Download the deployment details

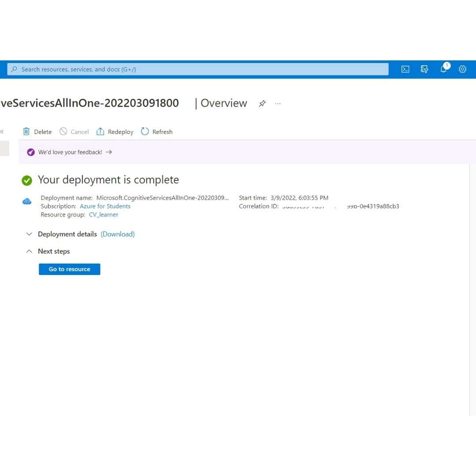click(118, 234)
